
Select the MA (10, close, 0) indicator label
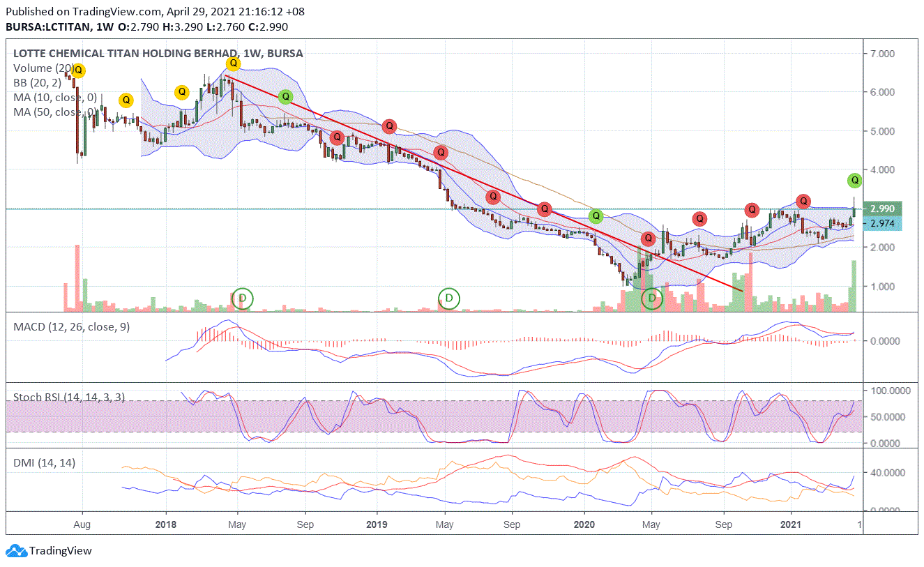point(55,97)
